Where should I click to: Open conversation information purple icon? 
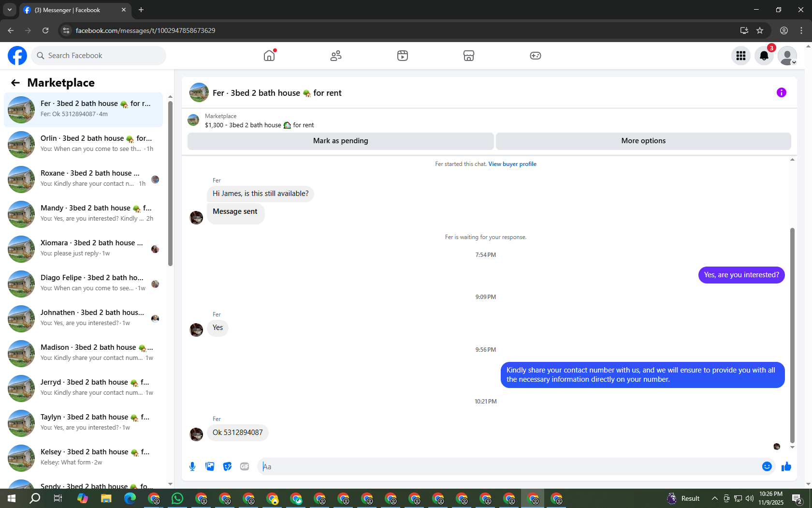coord(782,92)
